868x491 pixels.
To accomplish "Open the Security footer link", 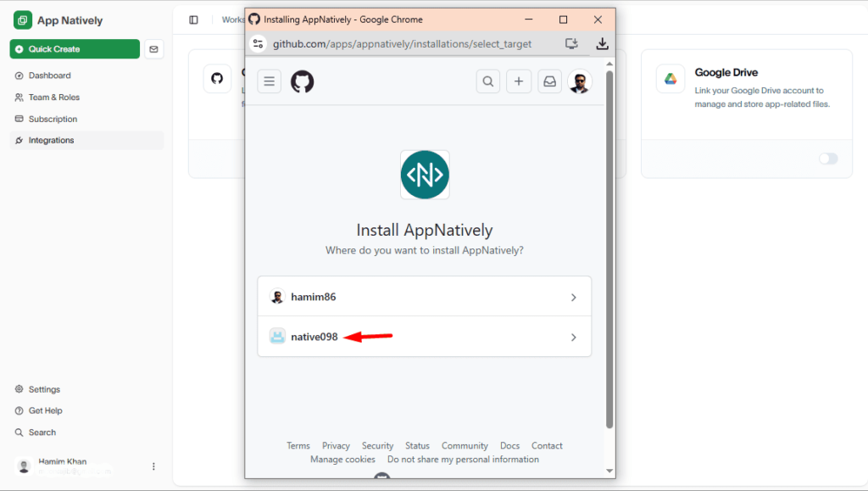I will [x=377, y=445].
